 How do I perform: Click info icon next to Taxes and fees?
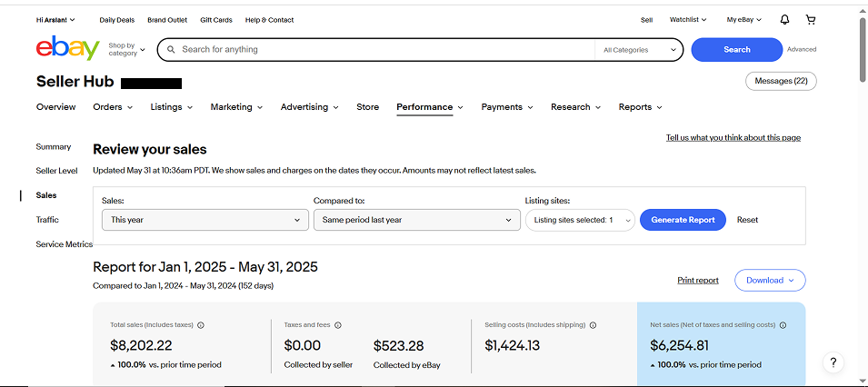pyautogui.click(x=338, y=325)
